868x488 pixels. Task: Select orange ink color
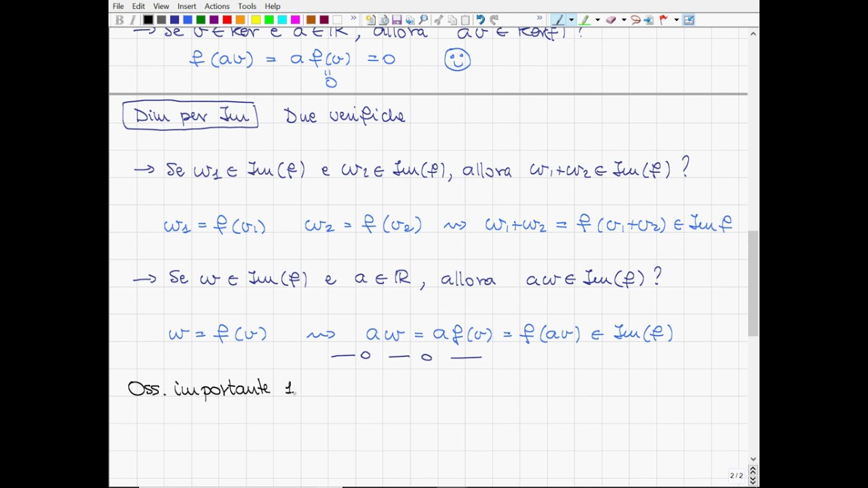coord(241,20)
